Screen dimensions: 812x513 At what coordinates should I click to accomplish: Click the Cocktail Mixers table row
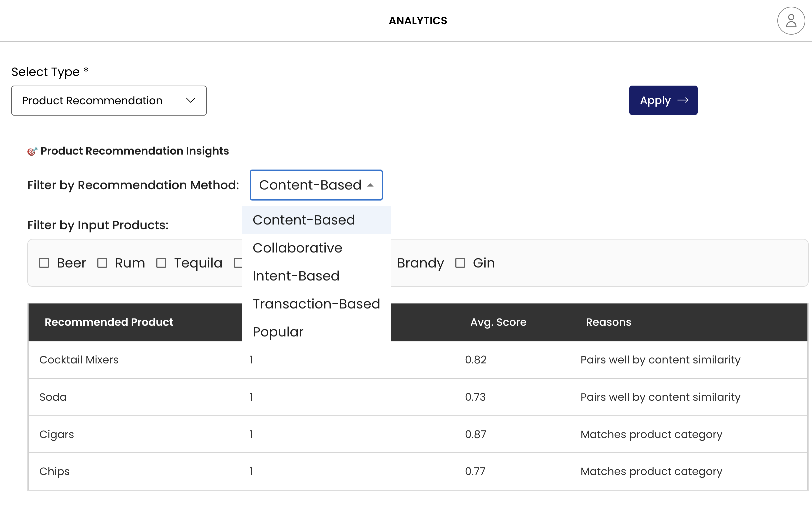pyautogui.click(x=79, y=360)
